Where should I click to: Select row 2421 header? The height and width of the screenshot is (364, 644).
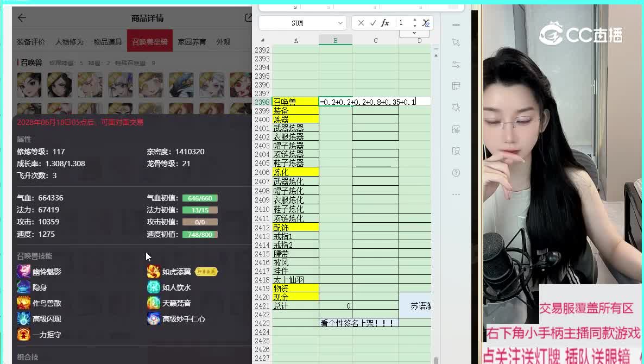click(262, 306)
